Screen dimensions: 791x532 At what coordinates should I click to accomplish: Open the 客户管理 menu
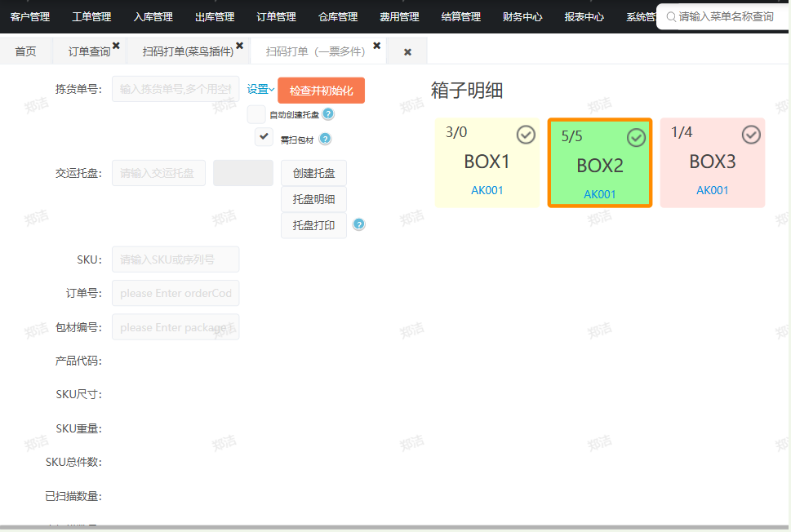pyautogui.click(x=30, y=17)
